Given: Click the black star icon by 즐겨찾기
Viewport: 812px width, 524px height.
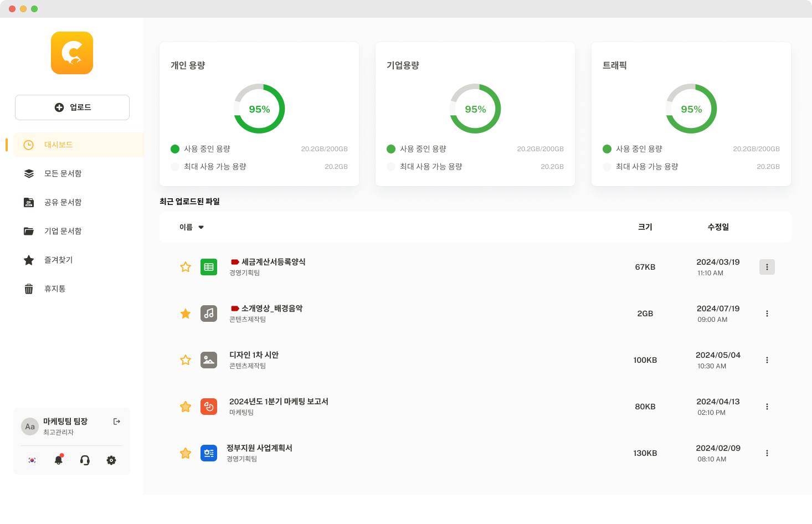Looking at the screenshot, I should pos(29,260).
